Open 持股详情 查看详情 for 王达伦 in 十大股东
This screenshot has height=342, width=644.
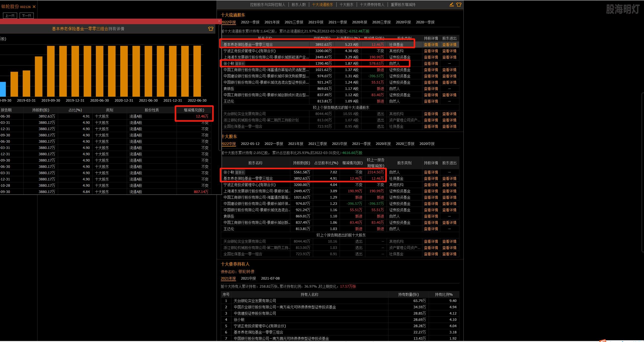[x=431, y=229]
